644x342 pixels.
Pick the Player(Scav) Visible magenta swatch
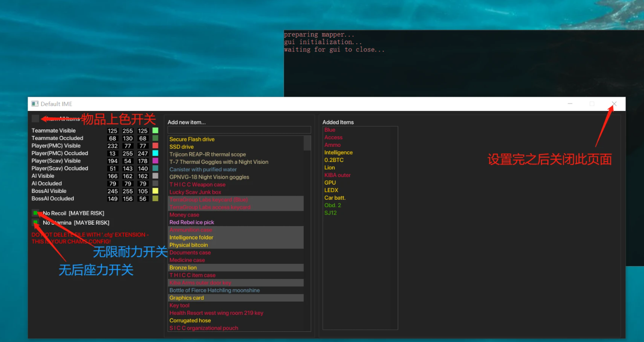(x=155, y=161)
